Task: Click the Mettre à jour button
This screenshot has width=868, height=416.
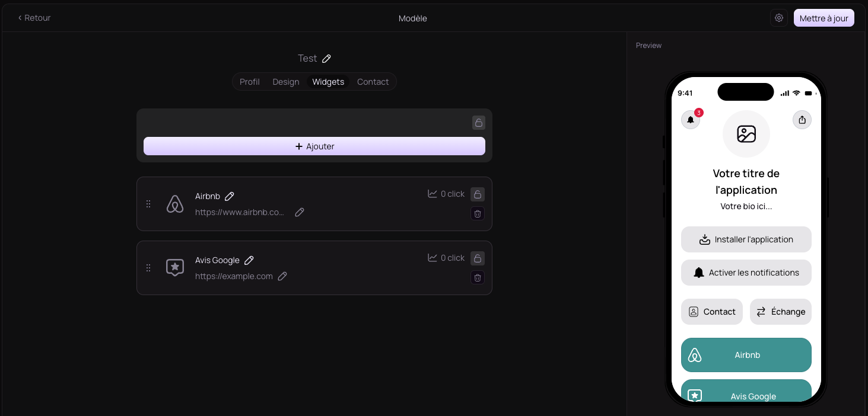Action: 824,18
